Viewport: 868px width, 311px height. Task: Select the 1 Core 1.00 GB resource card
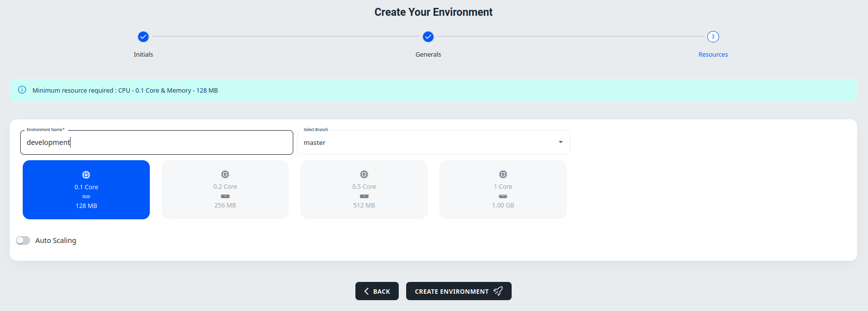pyautogui.click(x=503, y=189)
